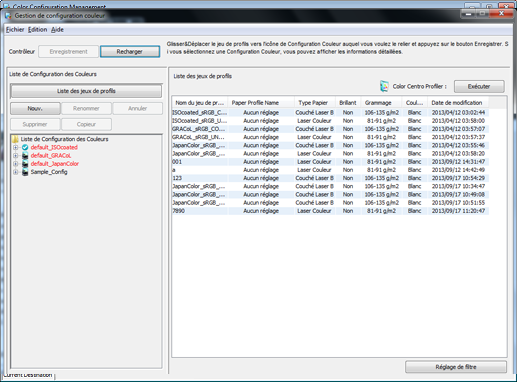
Task: Select the profile row named 001
Action: (330, 162)
